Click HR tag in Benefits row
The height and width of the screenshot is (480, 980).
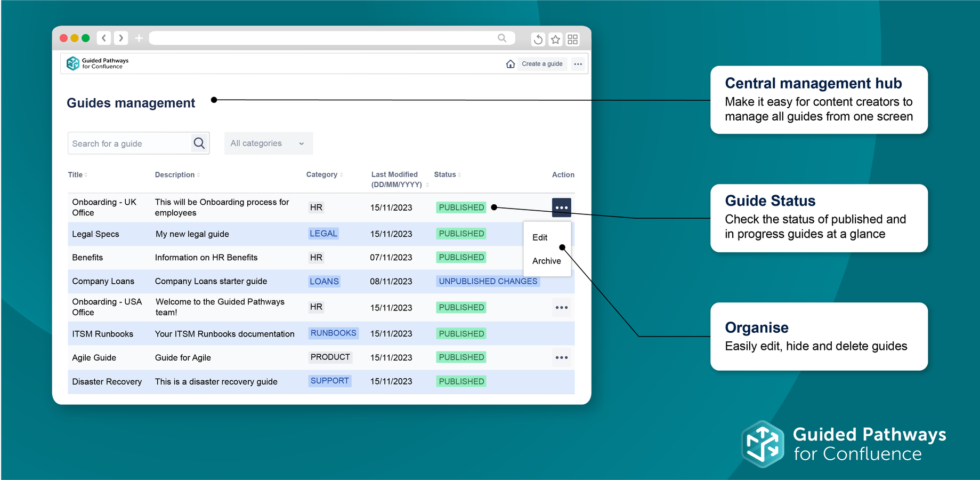(x=316, y=258)
